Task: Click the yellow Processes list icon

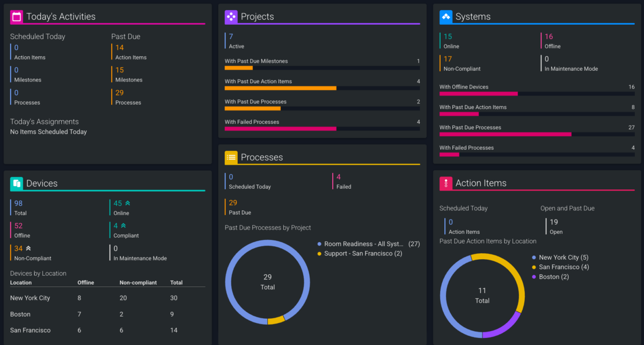Action: click(231, 157)
